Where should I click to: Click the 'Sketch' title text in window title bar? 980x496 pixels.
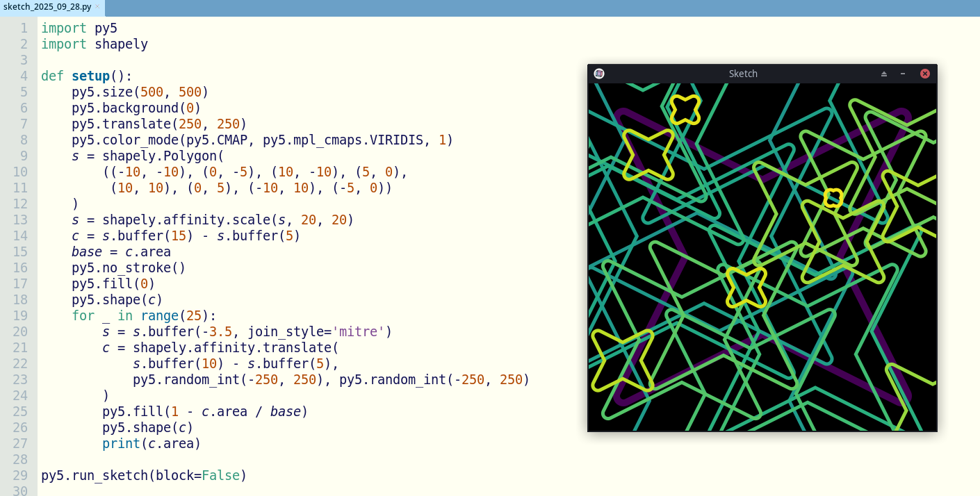coord(743,74)
